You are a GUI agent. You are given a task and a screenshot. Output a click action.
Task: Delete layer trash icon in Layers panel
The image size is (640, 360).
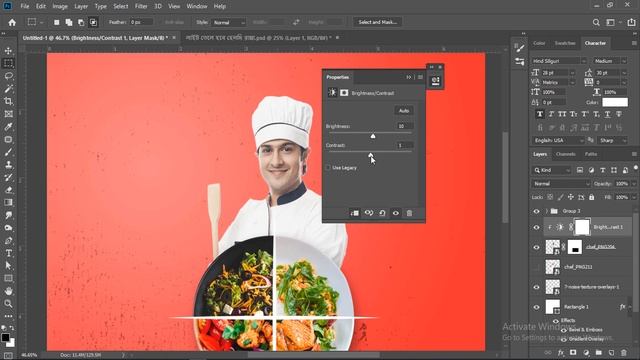click(x=624, y=353)
